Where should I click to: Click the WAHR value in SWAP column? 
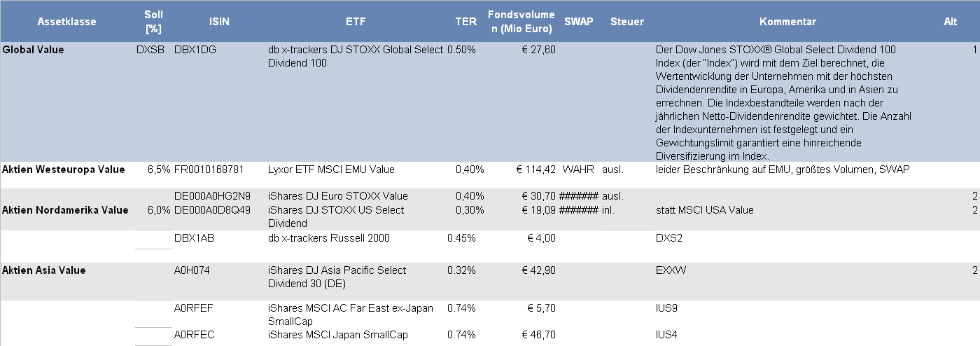tap(578, 169)
